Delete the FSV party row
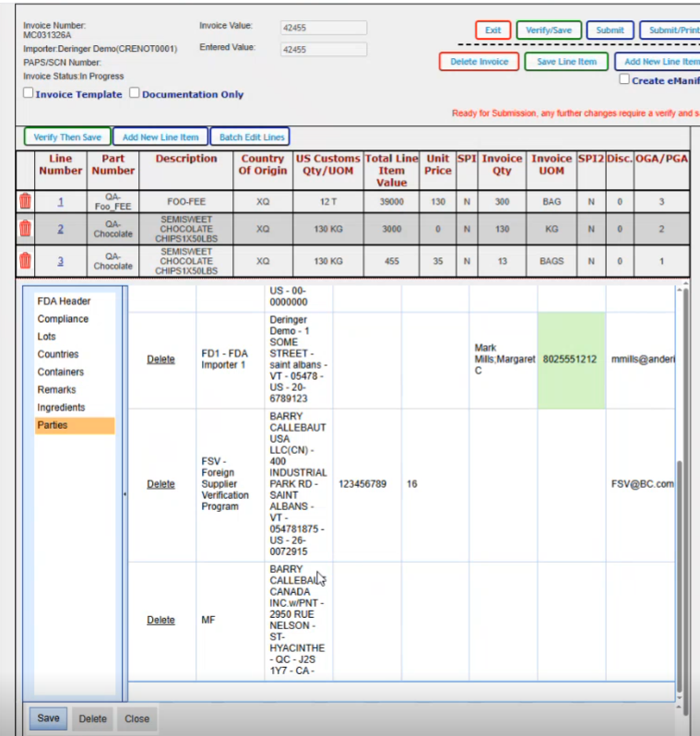 [160, 484]
